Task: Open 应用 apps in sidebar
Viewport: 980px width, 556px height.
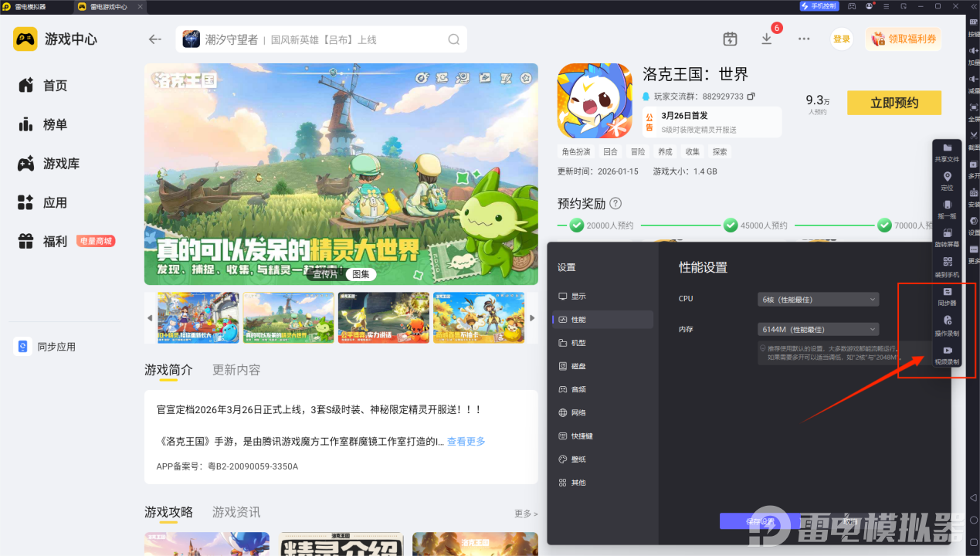Action: tap(43, 202)
